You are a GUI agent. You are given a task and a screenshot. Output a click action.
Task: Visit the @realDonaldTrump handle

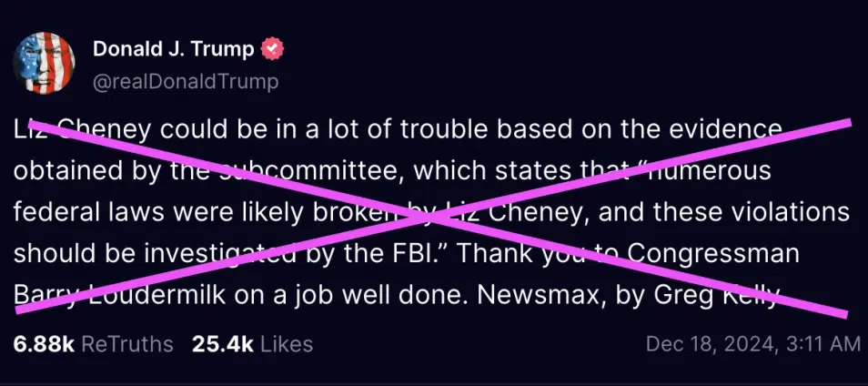[186, 82]
